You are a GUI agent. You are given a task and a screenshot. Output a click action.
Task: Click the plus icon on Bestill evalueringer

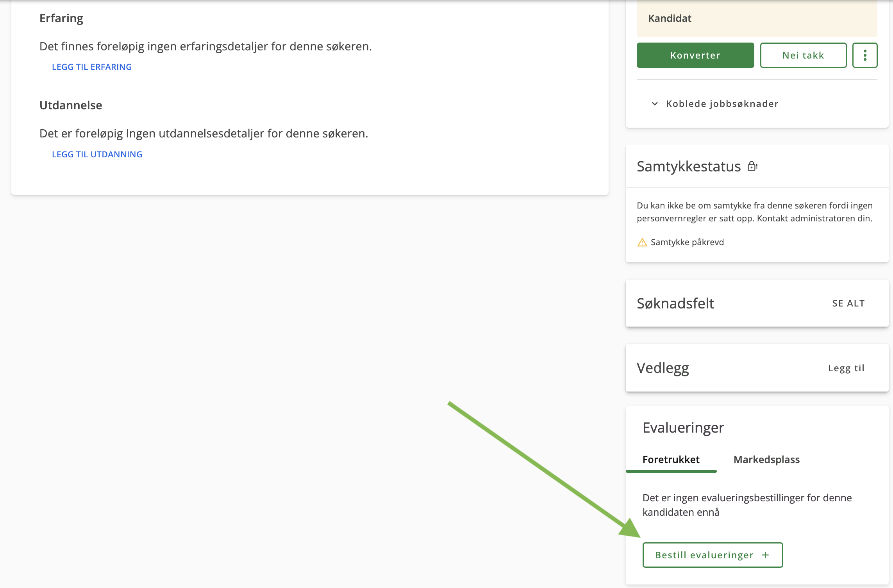pyautogui.click(x=765, y=555)
